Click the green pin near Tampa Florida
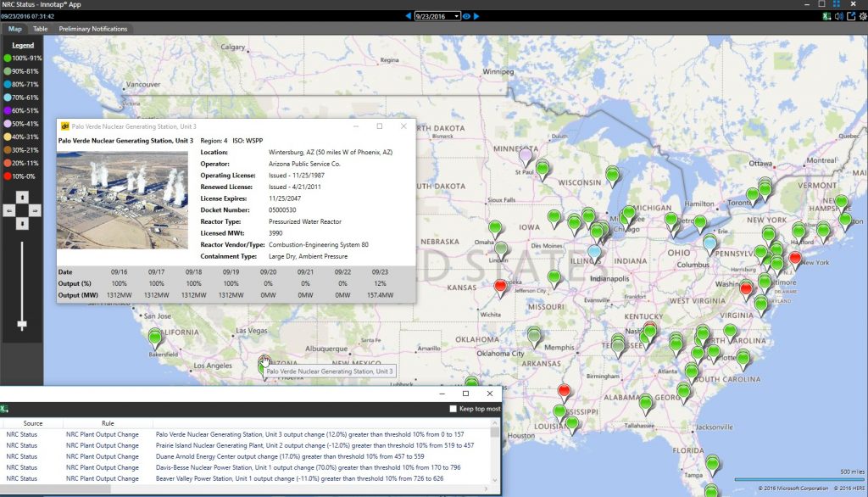This screenshot has height=497, width=868. (712, 463)
